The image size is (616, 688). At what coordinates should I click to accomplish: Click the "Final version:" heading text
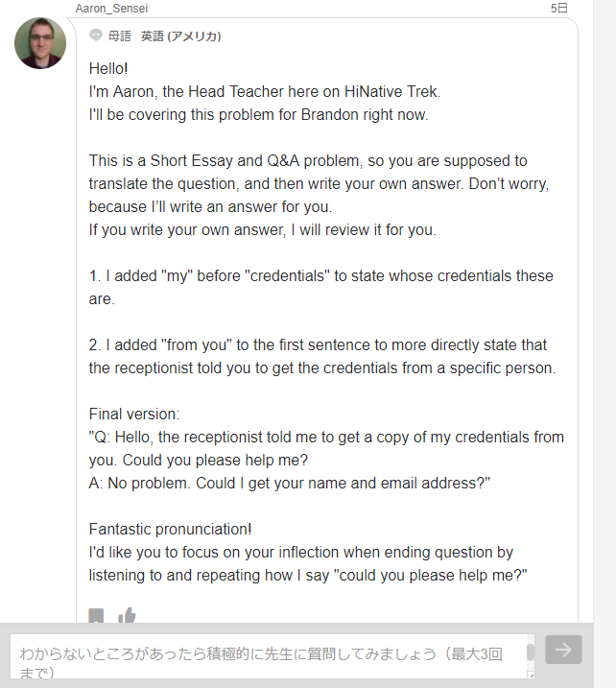133,415
